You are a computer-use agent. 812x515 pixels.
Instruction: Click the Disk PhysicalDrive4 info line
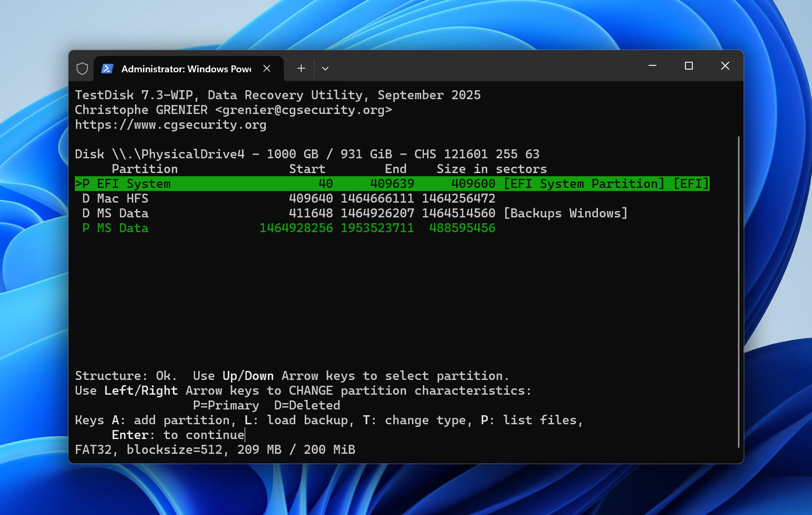[307, 154]
